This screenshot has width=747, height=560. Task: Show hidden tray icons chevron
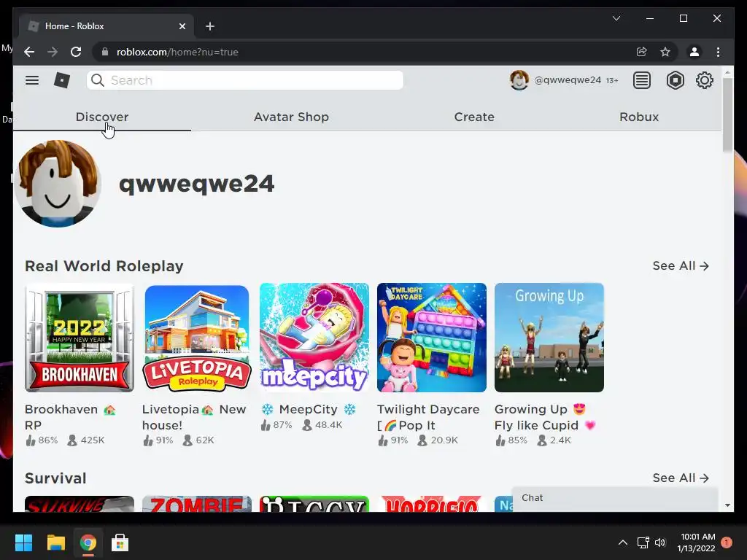click(623, 542)
